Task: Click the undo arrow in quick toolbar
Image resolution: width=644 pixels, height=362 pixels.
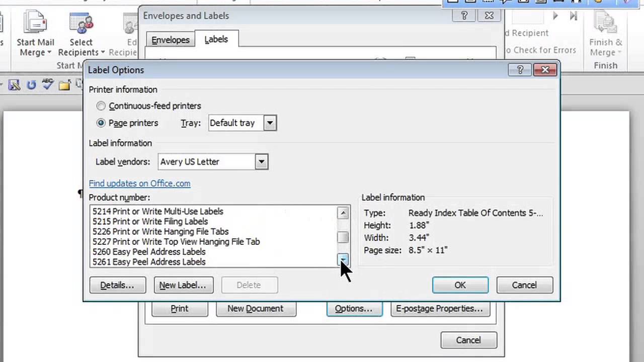Action: 31,85
